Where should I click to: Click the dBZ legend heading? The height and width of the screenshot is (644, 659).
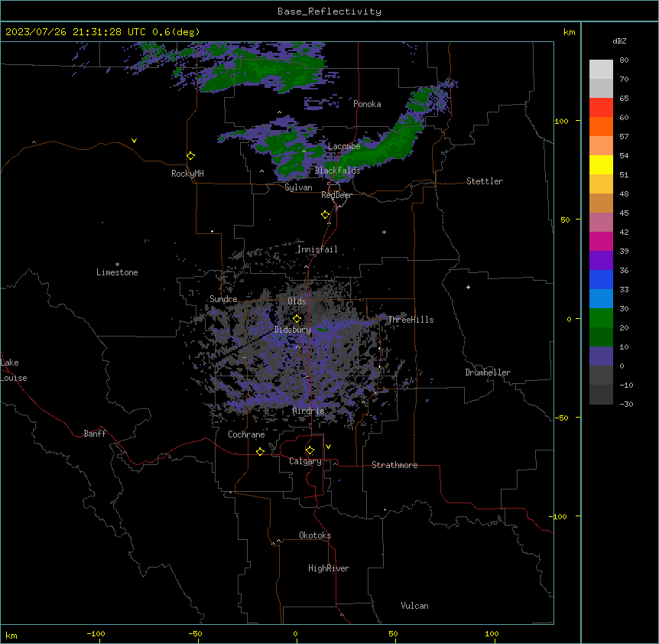click(x=619, y=41)
